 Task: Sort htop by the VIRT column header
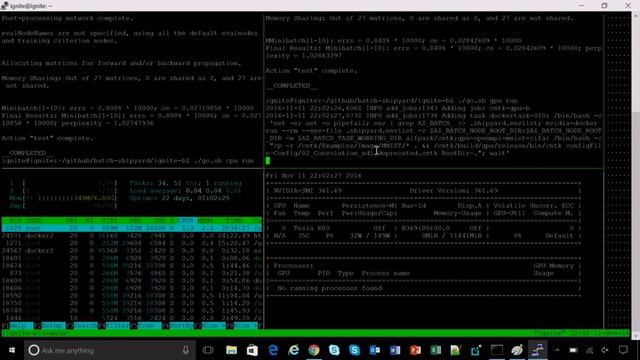[109, 220]
